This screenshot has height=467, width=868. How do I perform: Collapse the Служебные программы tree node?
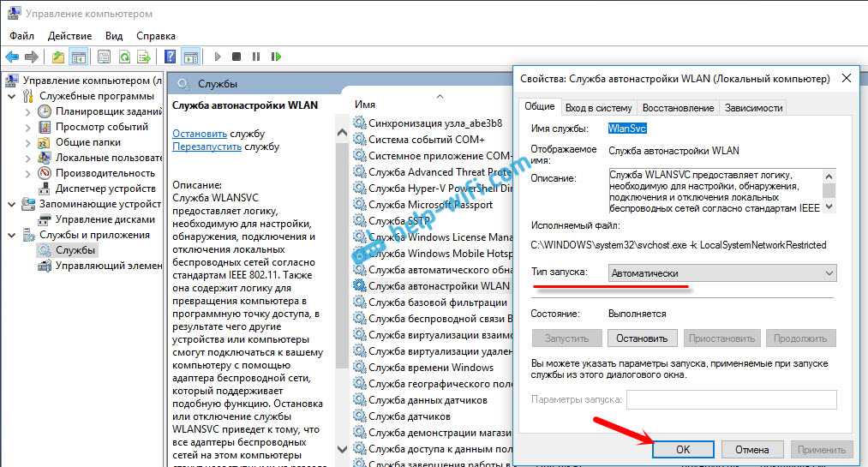(x=11, y=96)
